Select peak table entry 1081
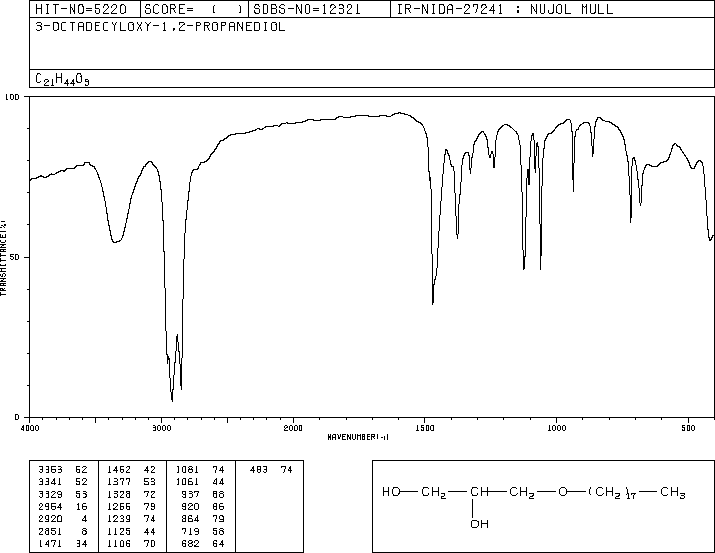 coord(200,470)
